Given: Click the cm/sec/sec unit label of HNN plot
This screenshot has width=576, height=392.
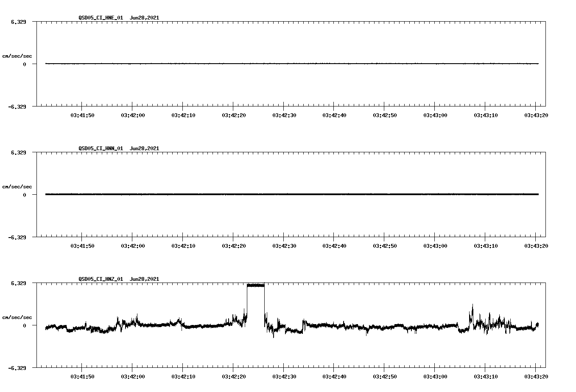Looking at the screenshot, I should pos(17,187).
